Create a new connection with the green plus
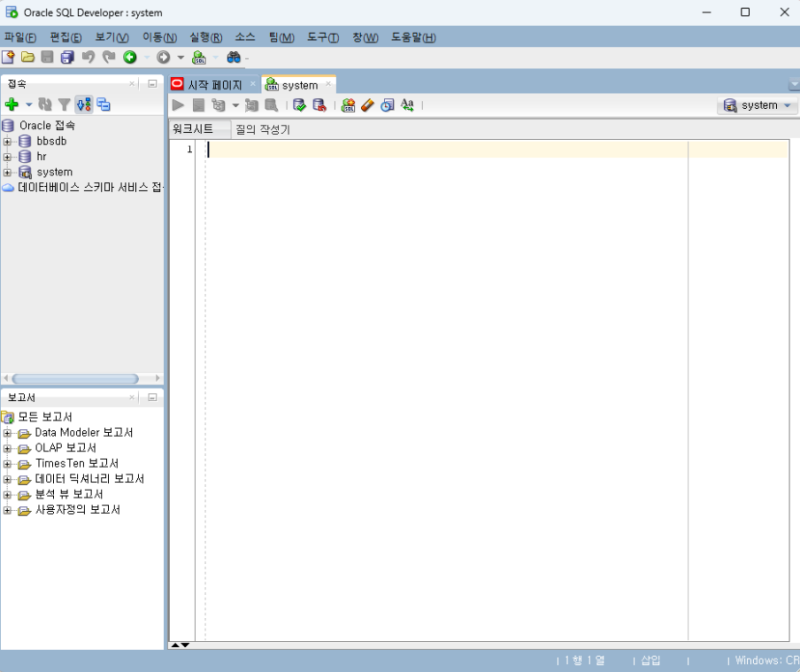The width and height of the screenshot is (800, 672). 12,105
